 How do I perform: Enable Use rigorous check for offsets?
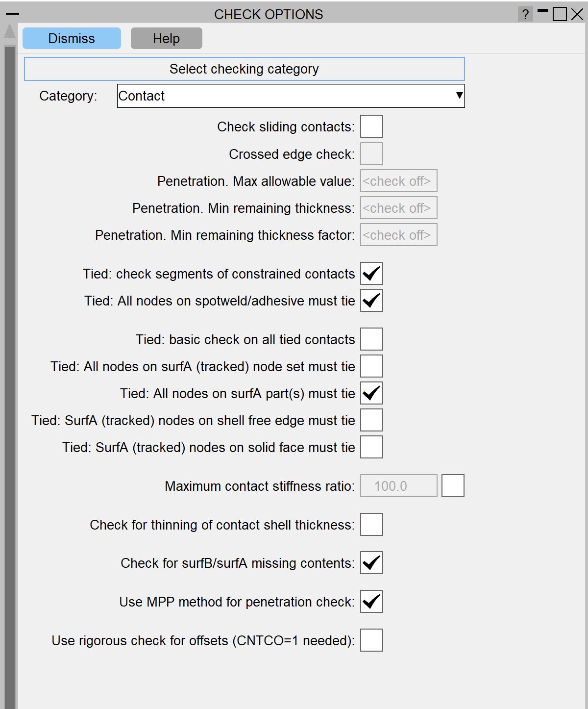pos(371,640)
